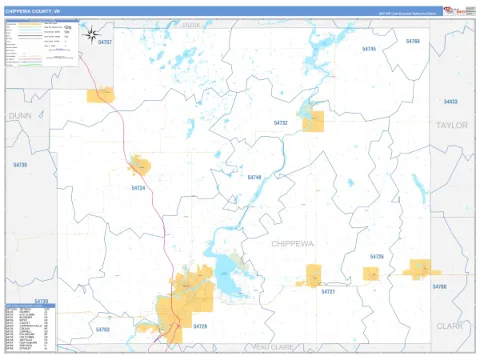Select ZIP code label 54724
Viewport: 480px width, 360px height.
(x=138, y=188)
